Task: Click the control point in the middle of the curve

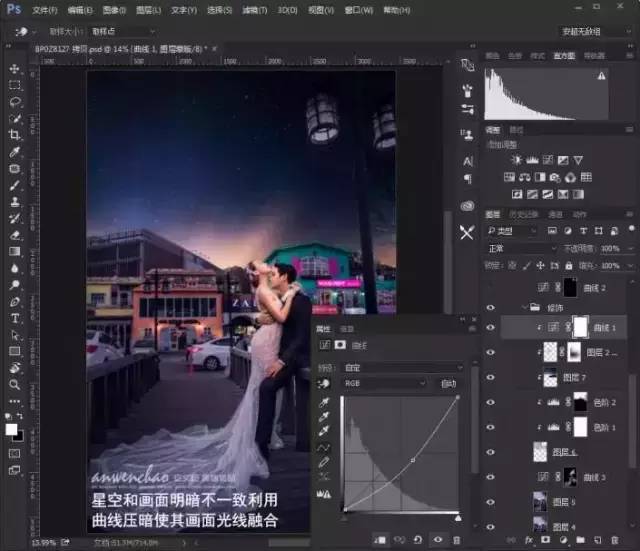Action: tap(413, 460)
